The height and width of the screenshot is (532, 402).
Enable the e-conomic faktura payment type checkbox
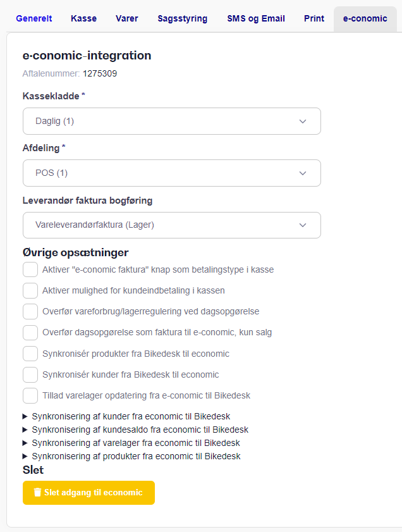[30, 269]
